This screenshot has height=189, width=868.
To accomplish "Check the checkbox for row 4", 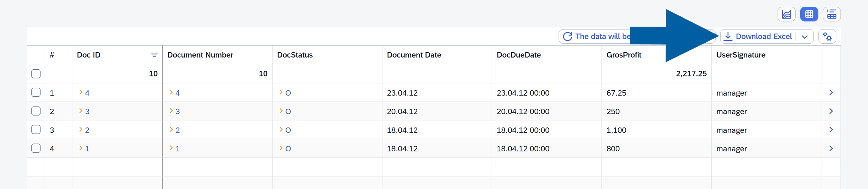I will click(x=36, y=148).
